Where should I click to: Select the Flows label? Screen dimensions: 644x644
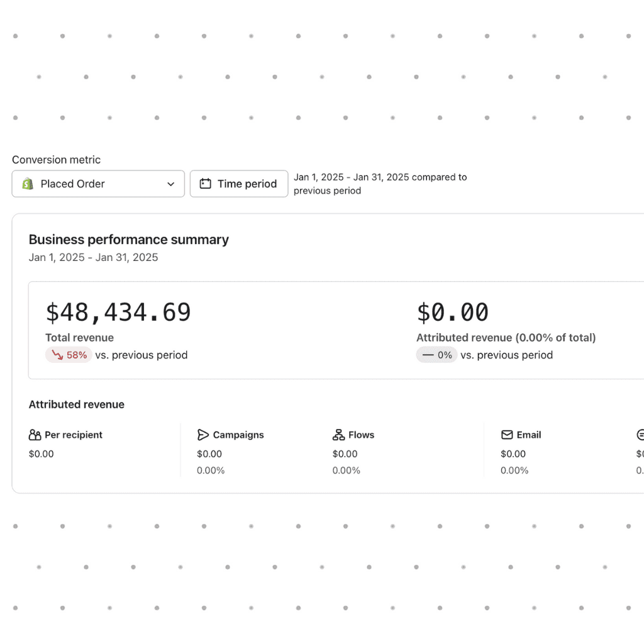(361, 435)
